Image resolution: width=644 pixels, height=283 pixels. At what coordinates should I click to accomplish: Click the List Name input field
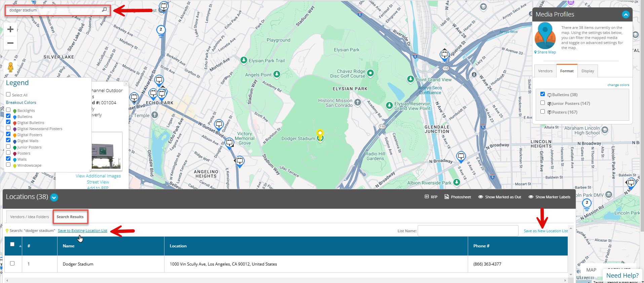coord(468,231)
